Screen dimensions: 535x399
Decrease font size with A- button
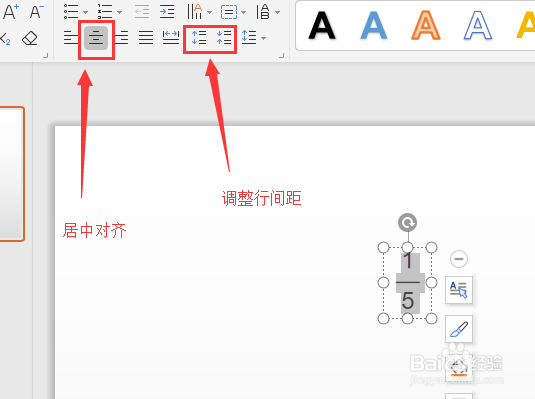[37, 12]
